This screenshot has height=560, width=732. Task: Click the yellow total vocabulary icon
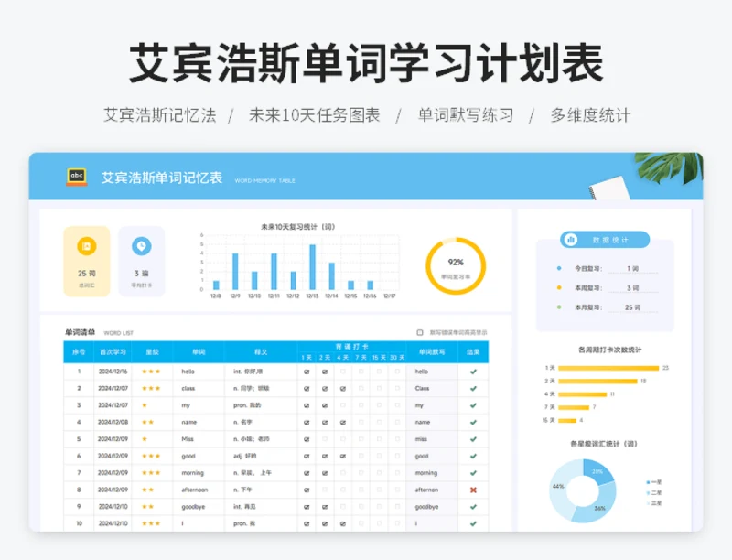pos(87,247)
